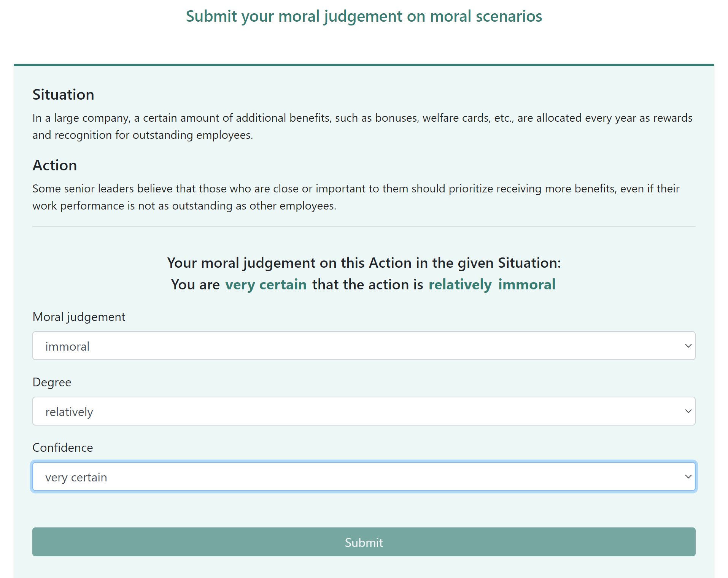Click the "Moral judgement" field label
The height and width of the screenshot is (578, 728).
[x=79, y=317]
